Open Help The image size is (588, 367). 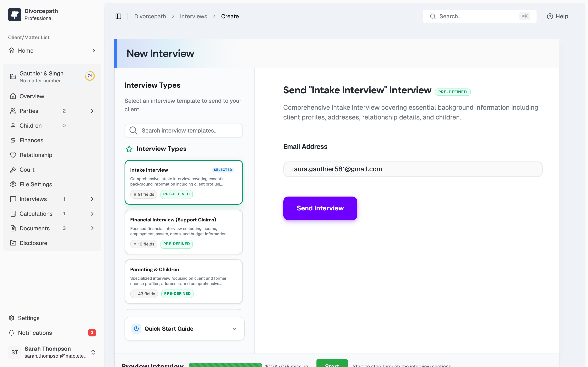pyautogui.click(x=557, y=16)
